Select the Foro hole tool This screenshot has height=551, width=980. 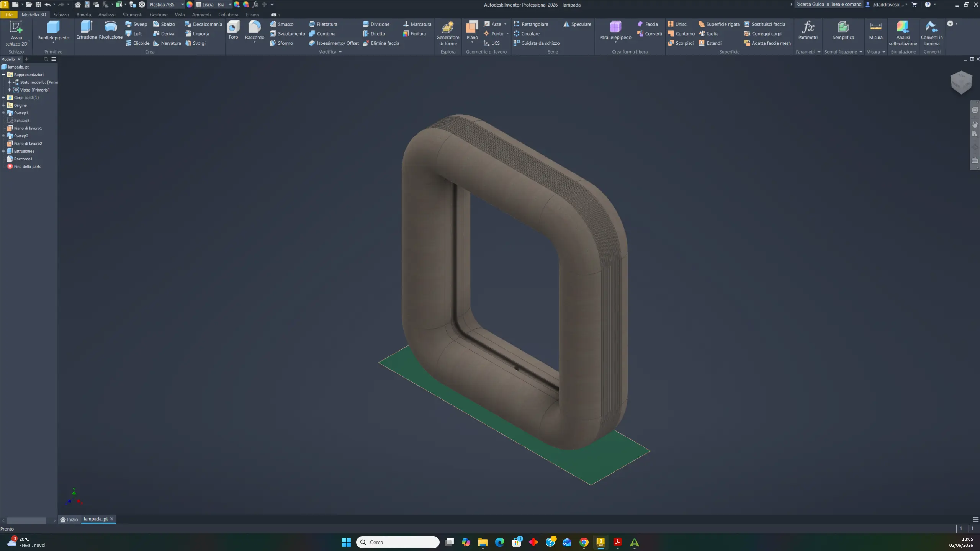(x=233, y=30)
